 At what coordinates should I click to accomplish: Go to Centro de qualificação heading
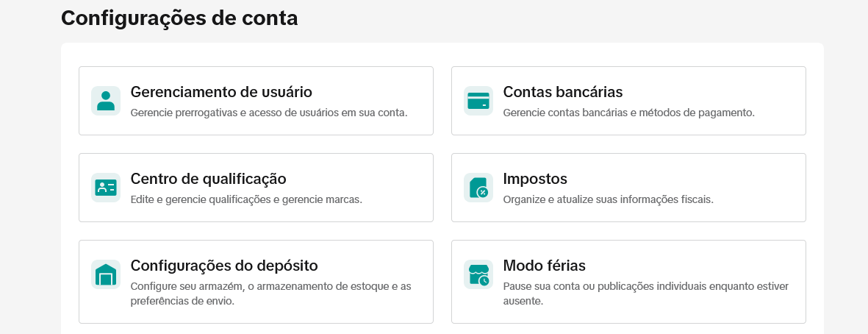coord(208,179)
